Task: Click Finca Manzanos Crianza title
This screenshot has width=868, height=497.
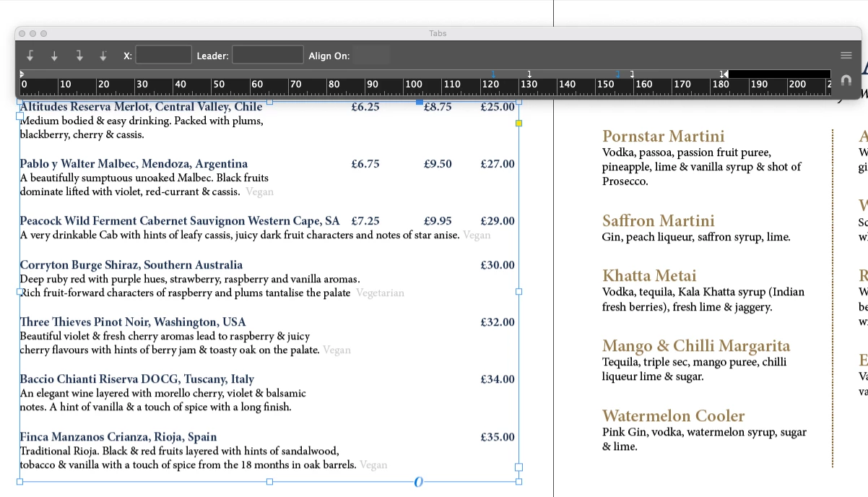Action: [118, 436]
